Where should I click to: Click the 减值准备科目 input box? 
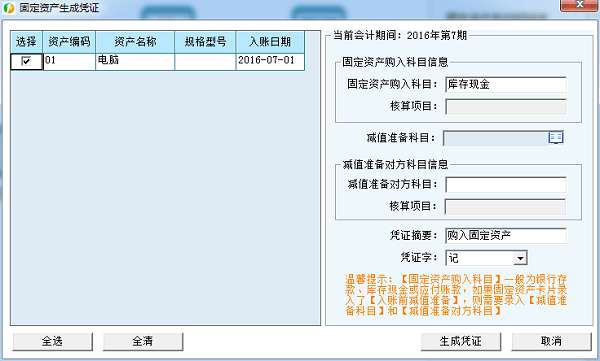coord(496,138)
